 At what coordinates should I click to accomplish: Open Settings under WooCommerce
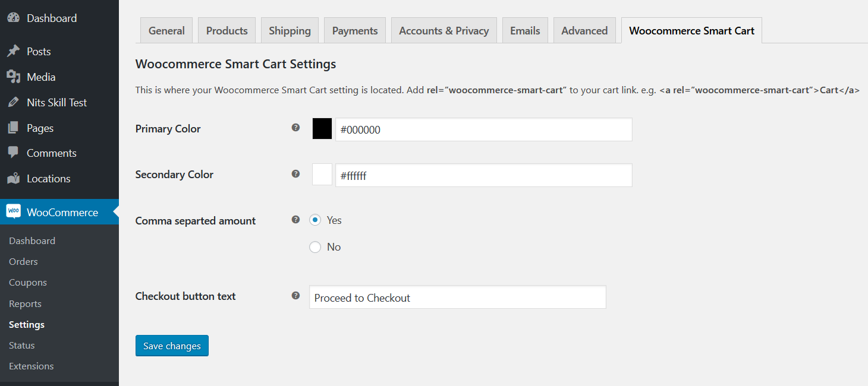[x=27, y=324]
